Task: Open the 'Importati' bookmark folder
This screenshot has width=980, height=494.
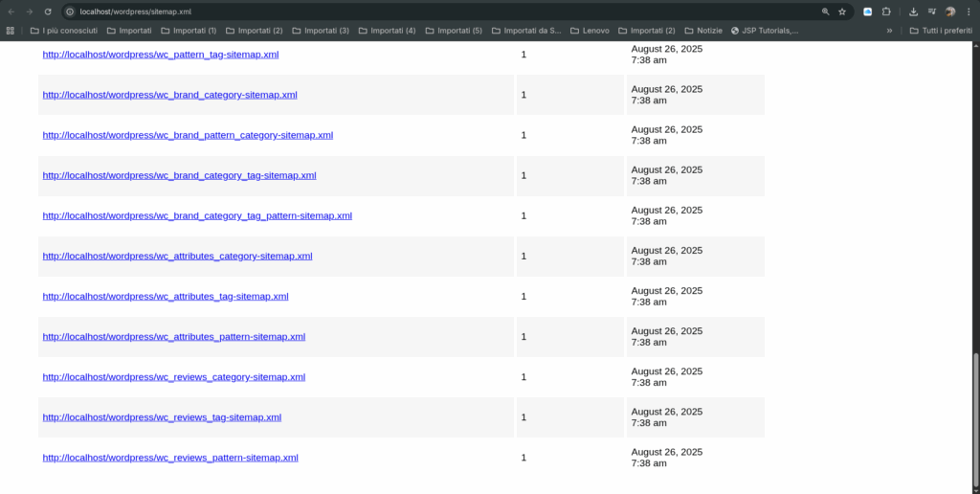Action: pos(129,30)
